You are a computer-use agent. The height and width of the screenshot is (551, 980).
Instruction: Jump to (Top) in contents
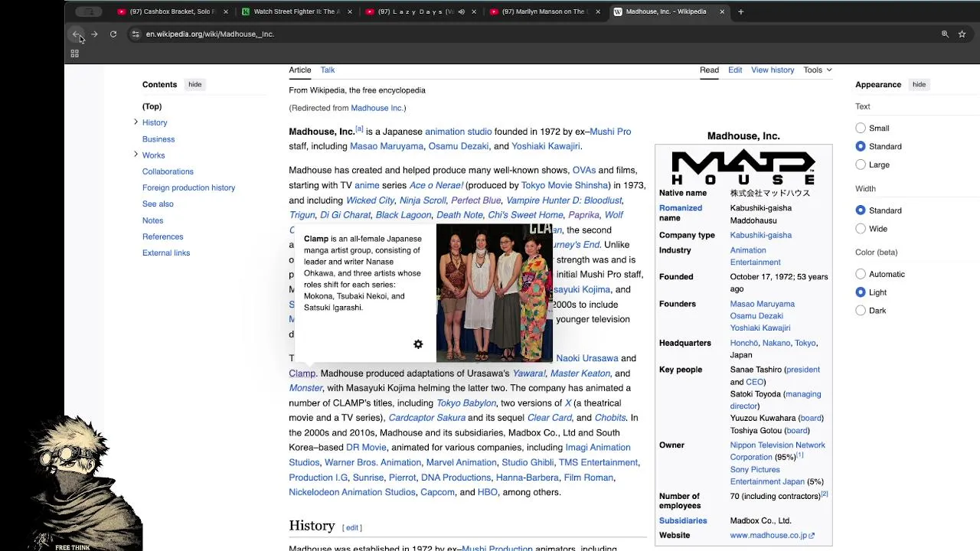click(152, 106)
